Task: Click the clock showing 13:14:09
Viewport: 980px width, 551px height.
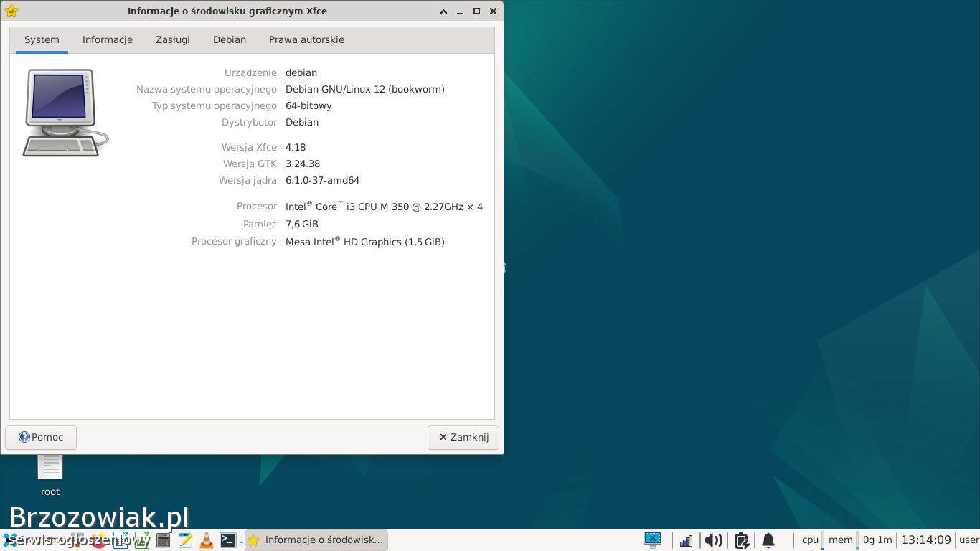Action: click(925, 540)
